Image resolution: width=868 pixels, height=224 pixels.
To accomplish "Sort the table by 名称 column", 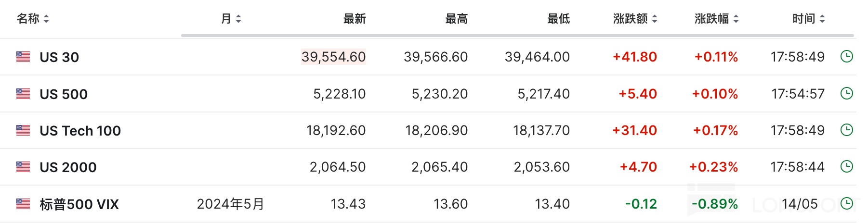I will pos(33,19).
